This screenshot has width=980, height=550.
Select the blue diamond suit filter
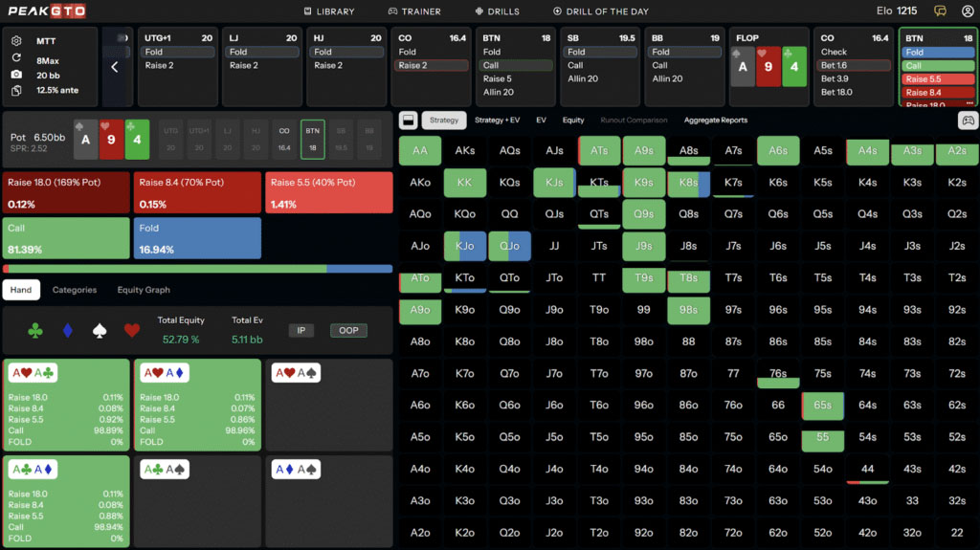[x=67, y=330]
